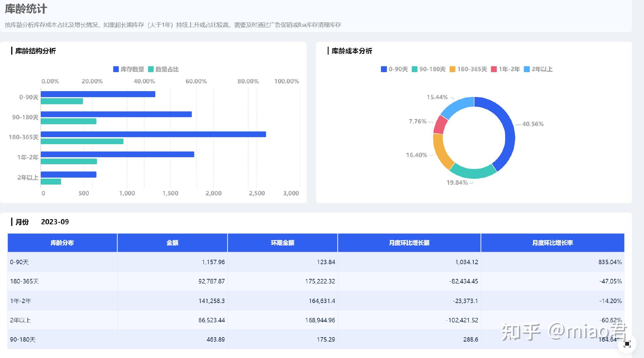Click the 2年以上 teal percentage bar
This screenshot has height=358, width=644.
(x=51, y=182)
